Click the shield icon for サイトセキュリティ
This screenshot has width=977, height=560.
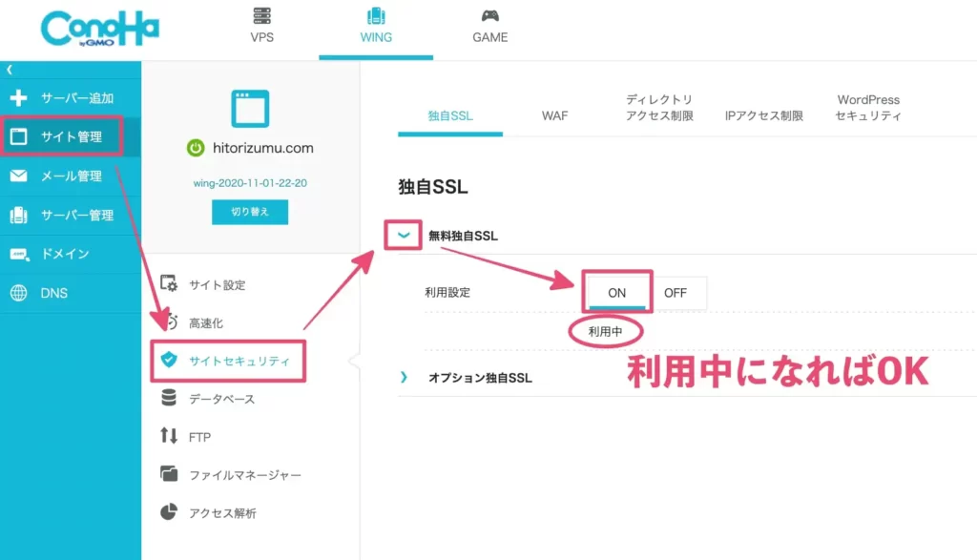[169, 360]
